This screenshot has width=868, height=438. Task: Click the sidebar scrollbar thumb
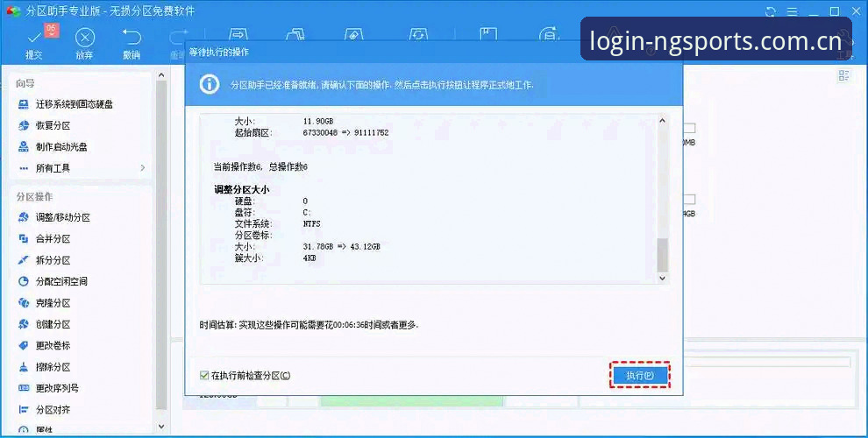point(161,245)
